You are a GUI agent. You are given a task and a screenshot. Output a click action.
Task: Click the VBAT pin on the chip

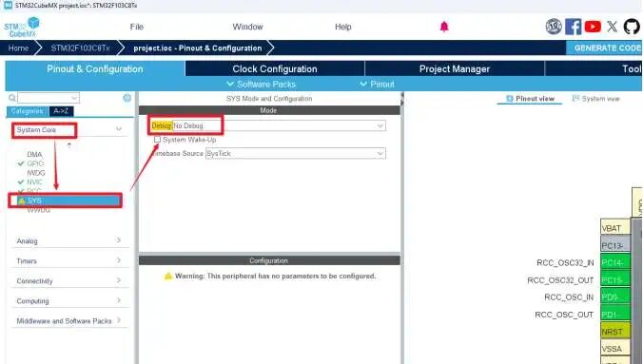tap(615, 227)
